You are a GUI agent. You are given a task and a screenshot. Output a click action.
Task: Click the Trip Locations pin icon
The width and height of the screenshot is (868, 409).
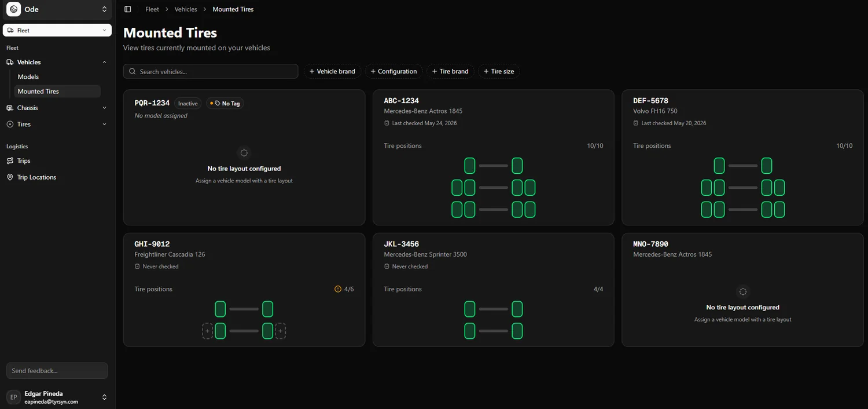10,177
